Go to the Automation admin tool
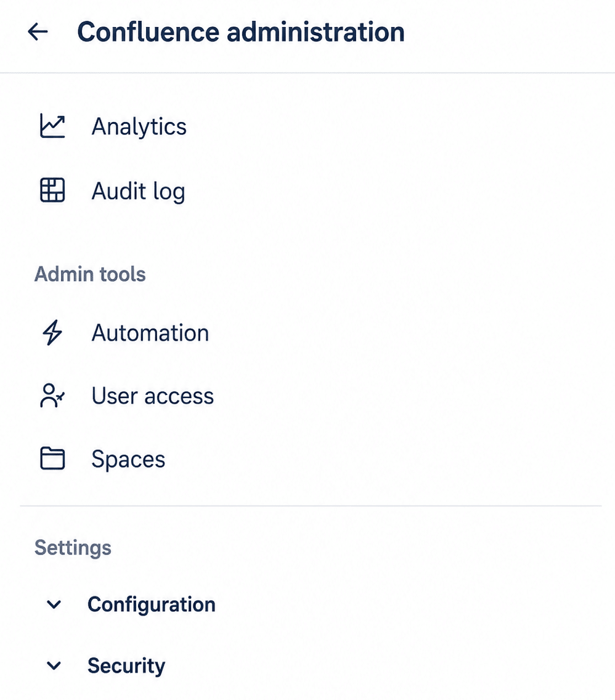Screen dimensions: 615x700 pyautogui.click(x=150, y=333)
